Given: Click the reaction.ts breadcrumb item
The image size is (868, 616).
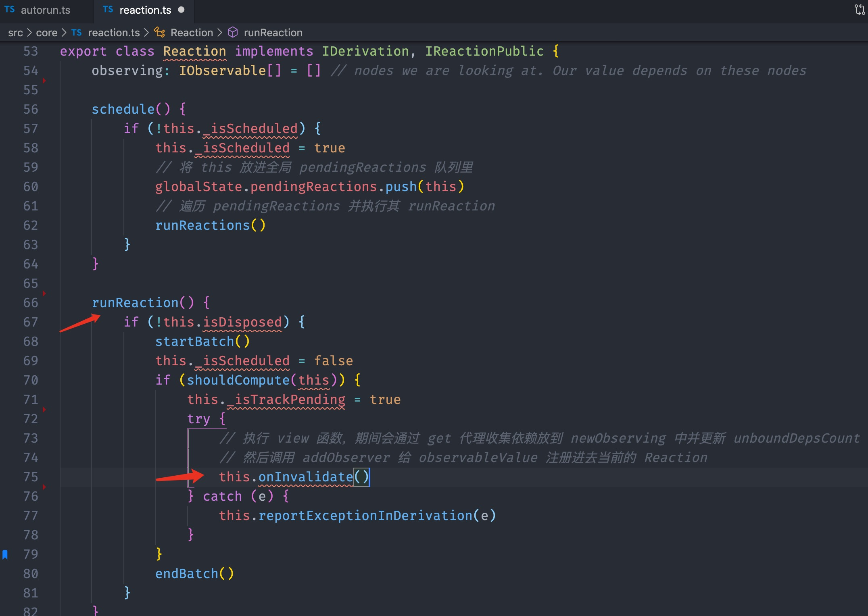Looking at the screenshot, I should click(x=114, y=33).
